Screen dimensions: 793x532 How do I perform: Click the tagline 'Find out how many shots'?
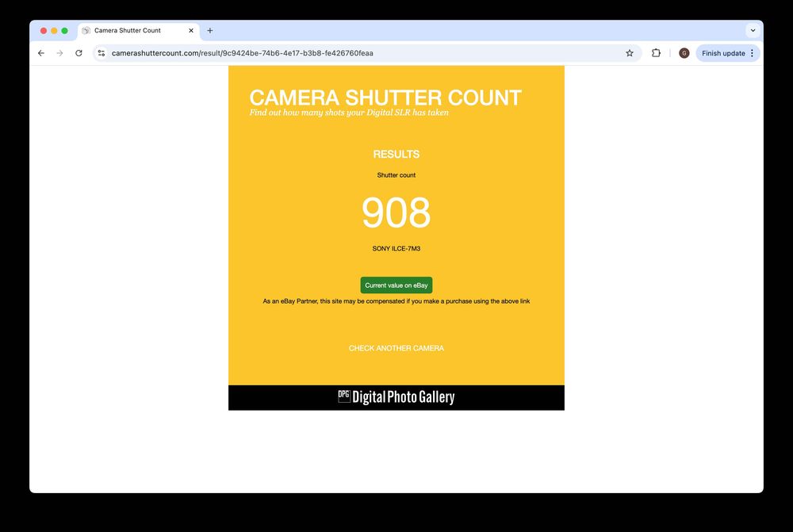(x=349, y=113)
